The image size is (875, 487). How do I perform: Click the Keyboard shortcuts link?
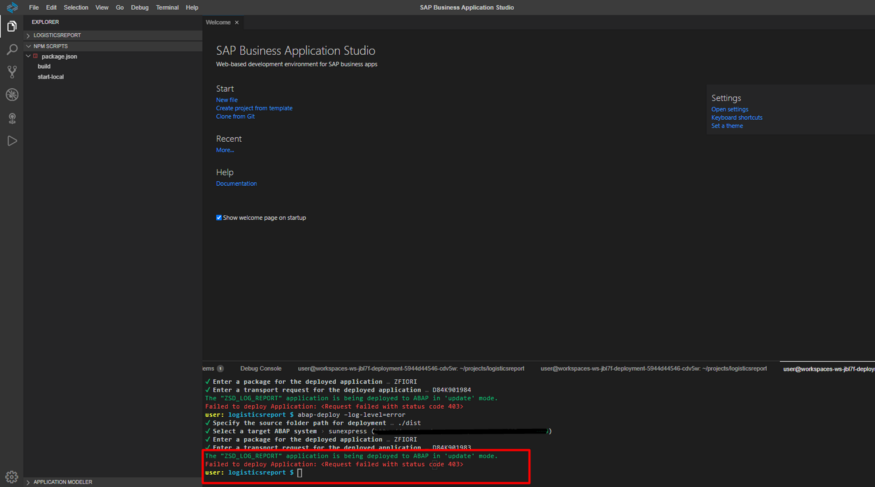(x=737, y=118)
